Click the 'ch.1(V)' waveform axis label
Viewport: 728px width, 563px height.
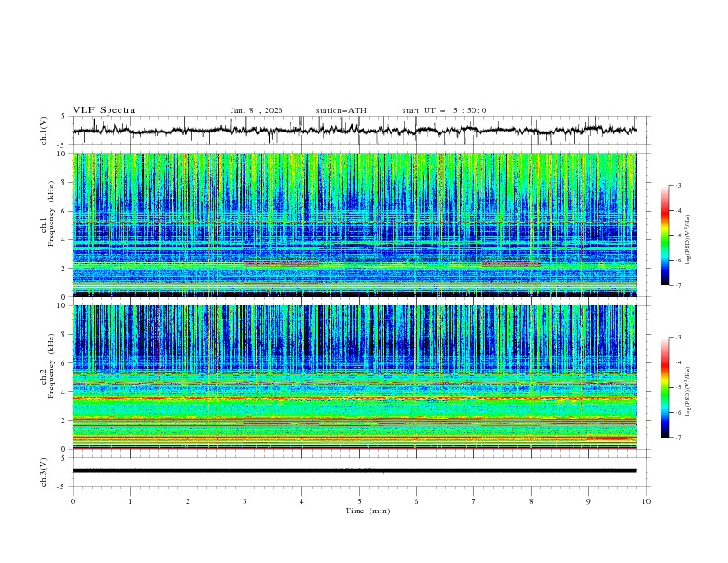point(44,131)
